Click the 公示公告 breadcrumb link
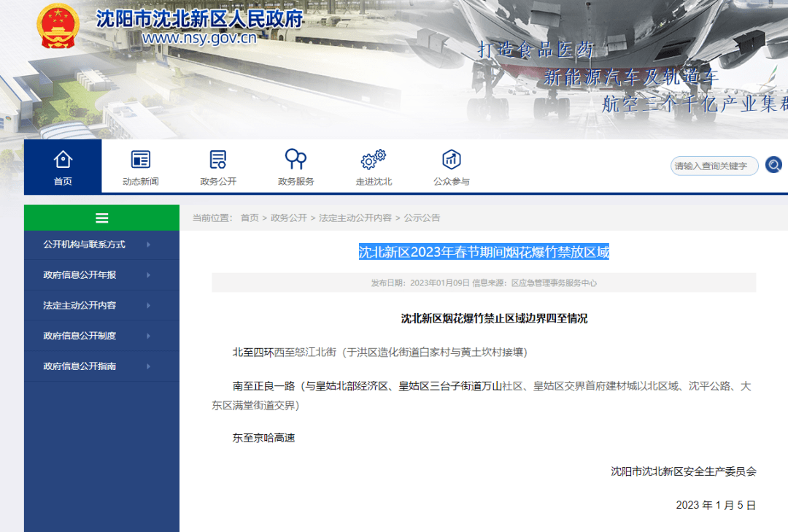Screen dimensions: 788x532 (x=422, y=217)
